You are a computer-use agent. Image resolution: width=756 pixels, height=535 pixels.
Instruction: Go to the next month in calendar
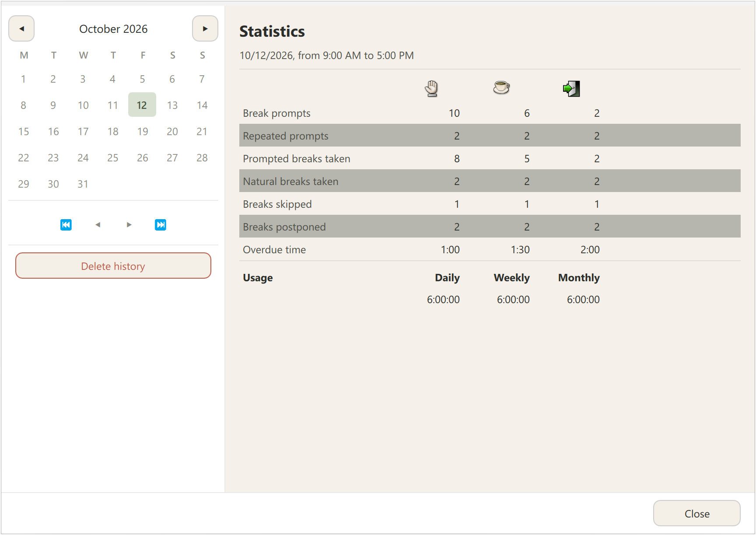pos(205,29)
